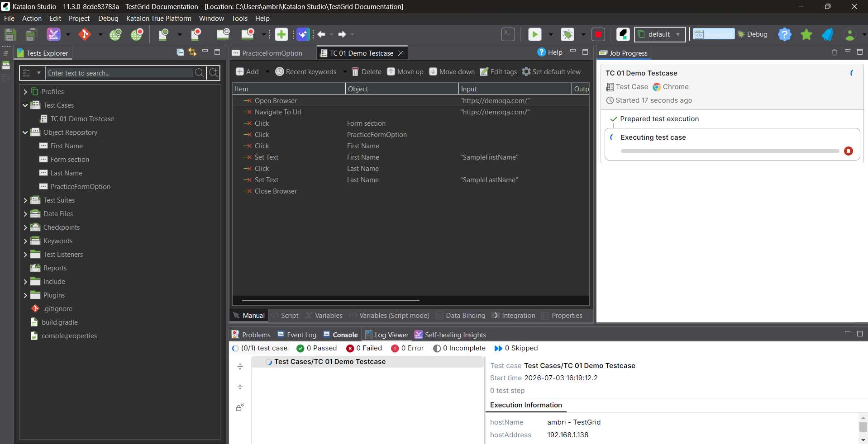The image size is (868, 444).
Task: Click the Katalon logo toolbar icon
Action: pyautogui.click(x=623, y=34)
